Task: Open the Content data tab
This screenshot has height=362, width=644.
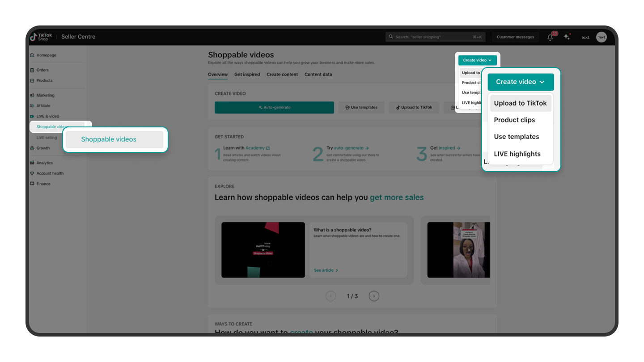Action: 318,75
